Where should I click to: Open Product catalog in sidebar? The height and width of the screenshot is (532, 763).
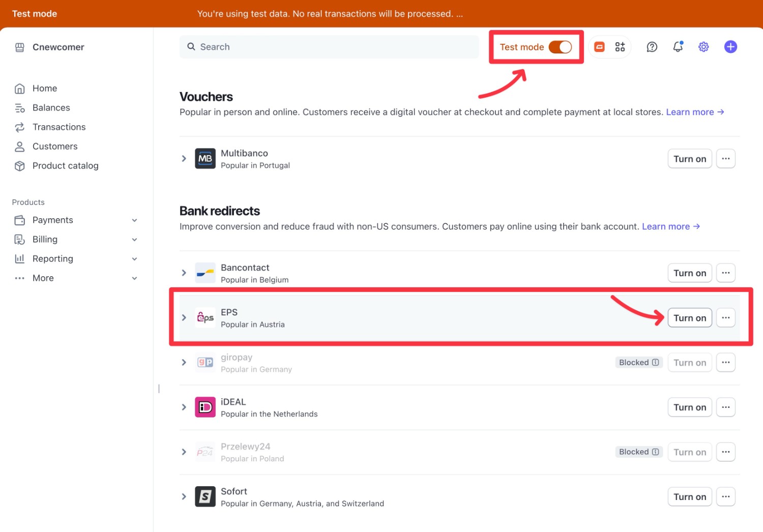click(x=66, y=166)
